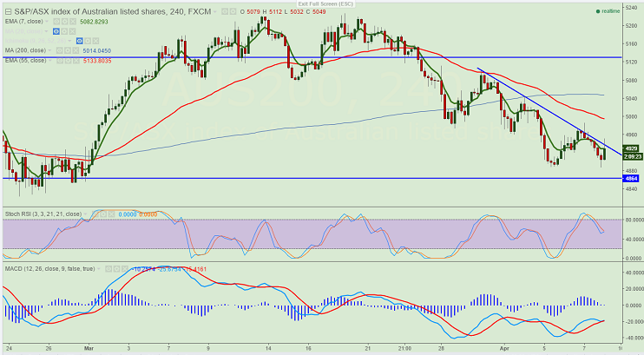
Task: Click the Apr label on the time axis
Action: point(504,348)
